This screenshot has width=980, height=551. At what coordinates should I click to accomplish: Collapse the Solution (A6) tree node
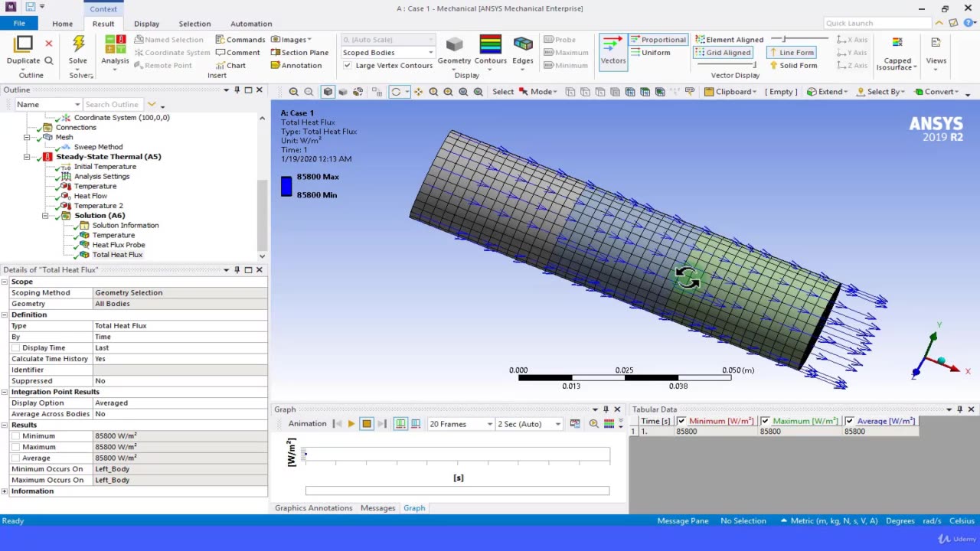coord(45,216)
